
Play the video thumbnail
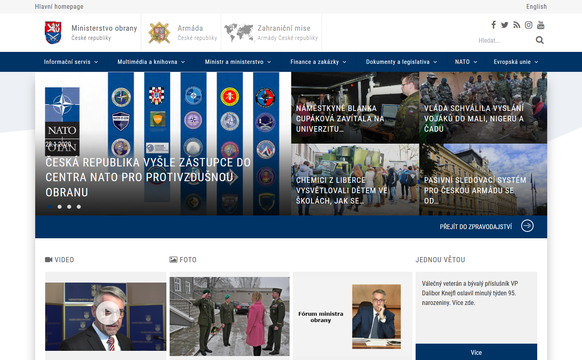pyautogui.click(x=107, y=313)
